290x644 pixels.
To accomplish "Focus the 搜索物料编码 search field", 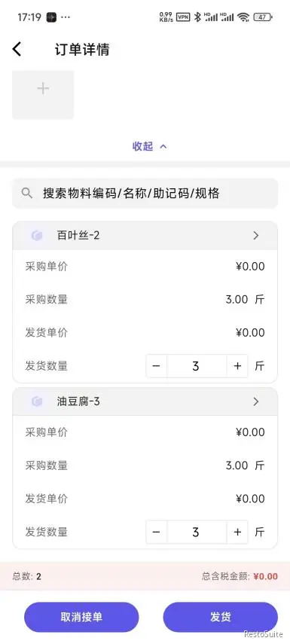I will (x=145, y=193).
